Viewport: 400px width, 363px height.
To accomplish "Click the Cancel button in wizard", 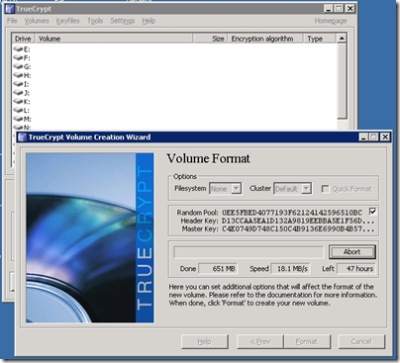I will click(361, 342).
